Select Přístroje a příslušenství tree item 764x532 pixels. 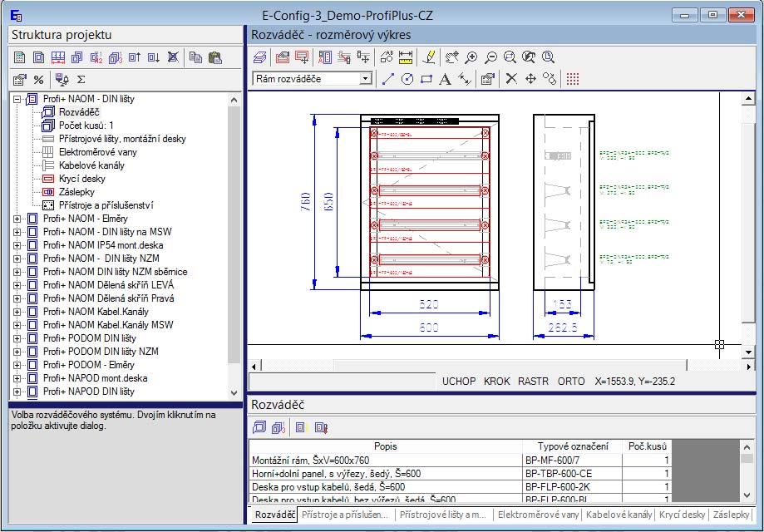coord(106,205)
